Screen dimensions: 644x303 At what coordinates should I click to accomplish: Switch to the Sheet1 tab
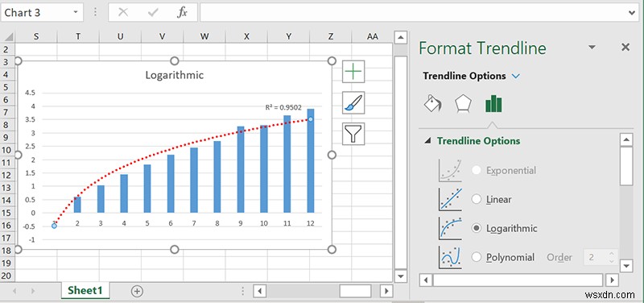pyautogui.click(x=85, y=290)
